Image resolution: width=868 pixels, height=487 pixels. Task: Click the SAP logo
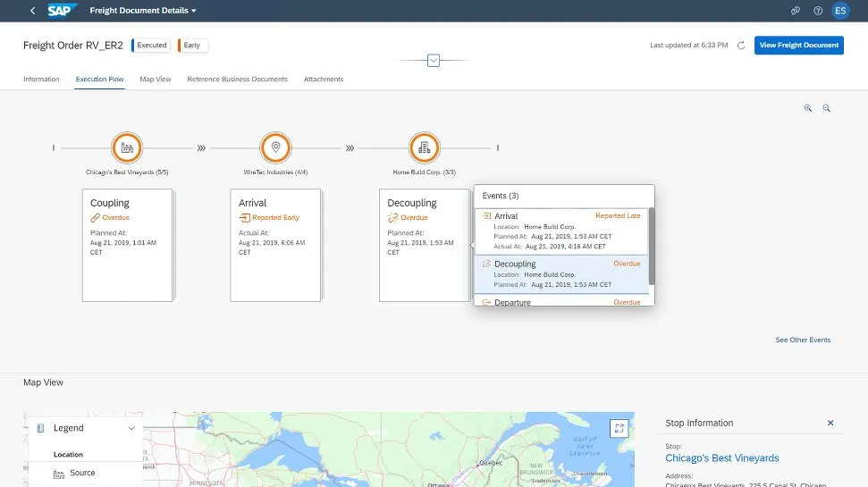tap(62, 11)
